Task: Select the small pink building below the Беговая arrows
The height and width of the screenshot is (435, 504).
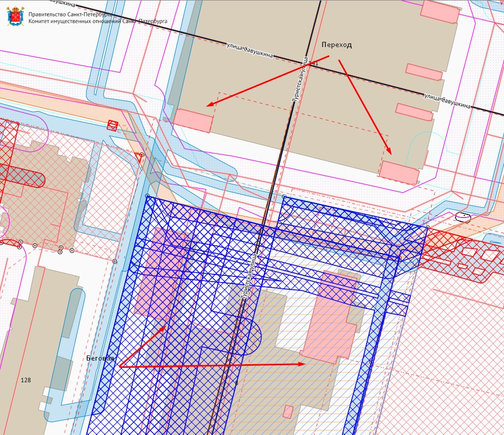Action: tap(288, 411)
